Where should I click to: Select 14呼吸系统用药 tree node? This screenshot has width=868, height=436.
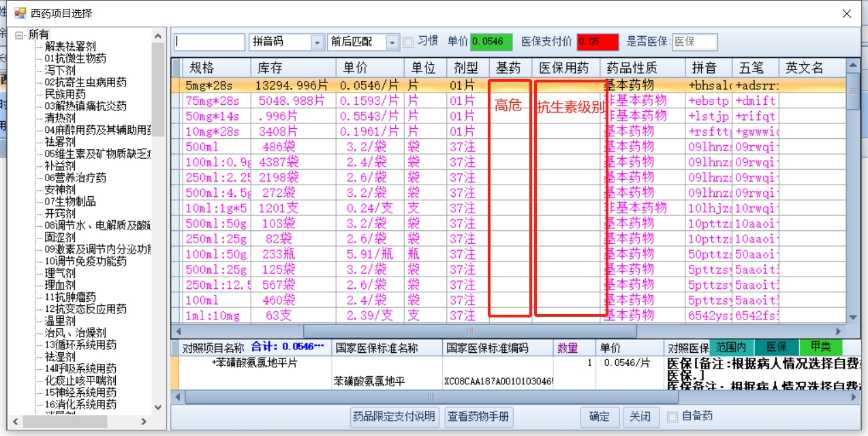click(x=80, y=369)
